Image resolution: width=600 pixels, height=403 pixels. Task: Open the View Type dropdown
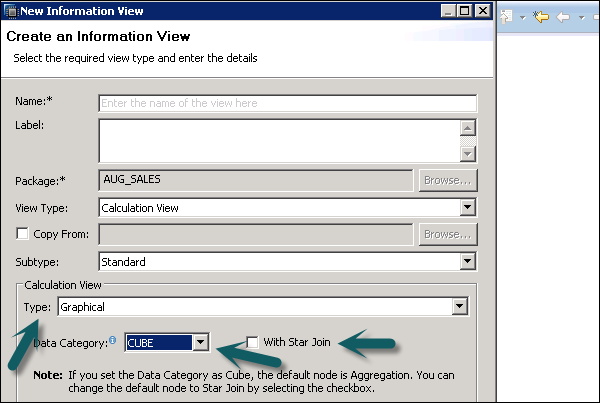[466, 207]
